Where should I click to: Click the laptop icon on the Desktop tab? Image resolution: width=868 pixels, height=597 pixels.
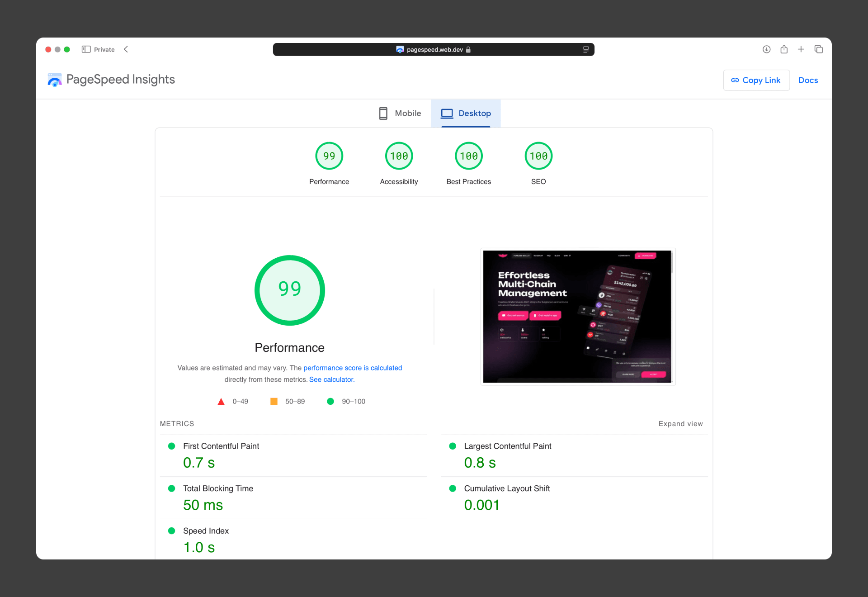(447, 113)
